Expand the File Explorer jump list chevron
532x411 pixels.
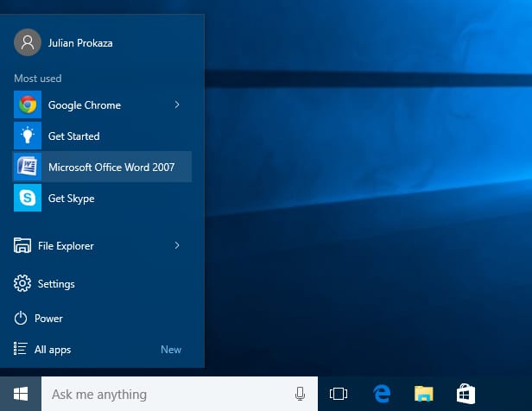[177, 245]
